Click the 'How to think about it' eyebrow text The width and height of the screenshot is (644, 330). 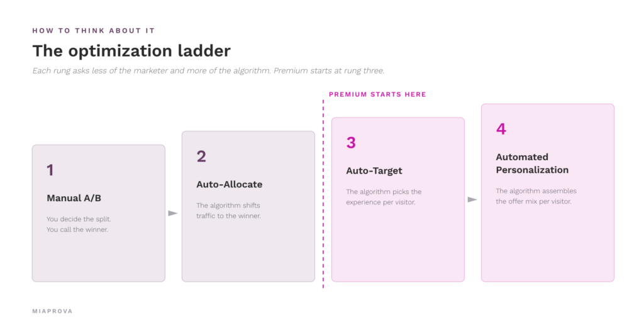coord(94,31)
